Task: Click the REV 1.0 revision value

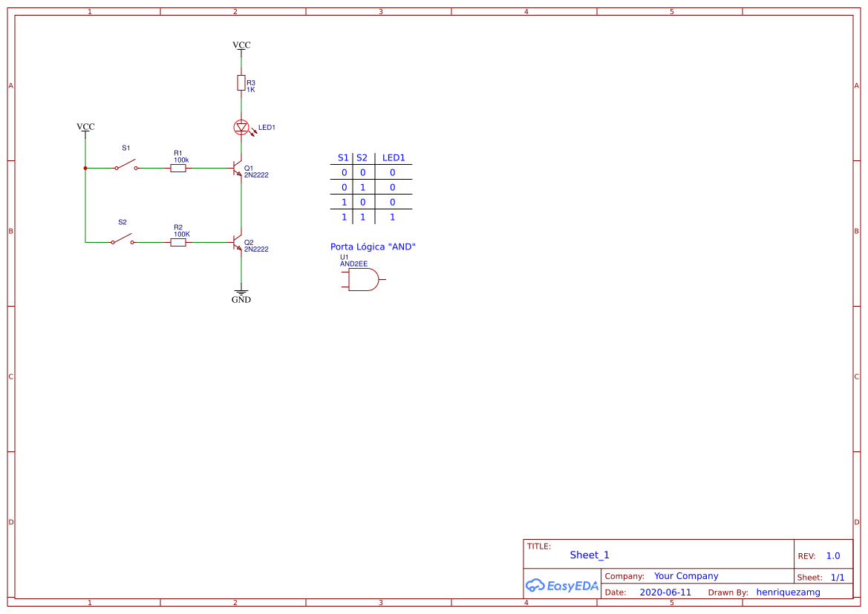Action: 832,555
